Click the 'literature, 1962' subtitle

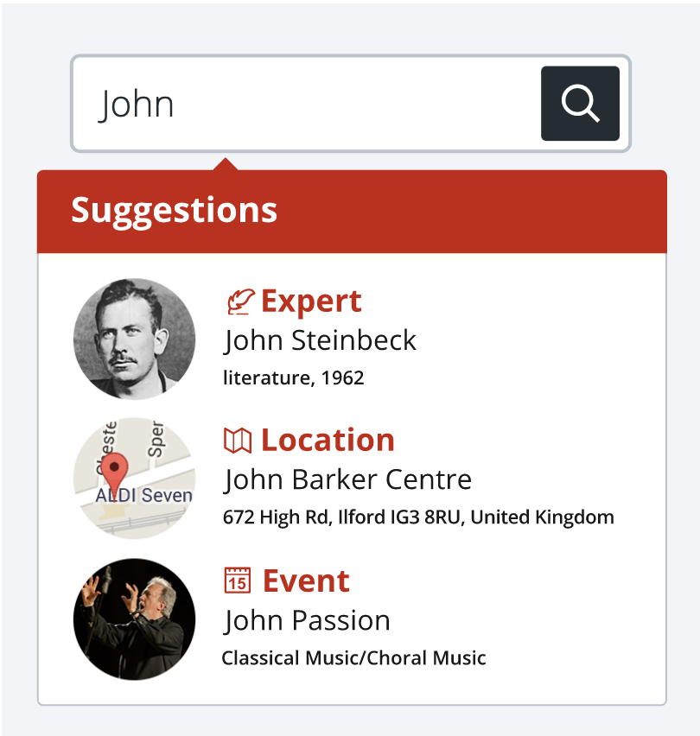294,378
